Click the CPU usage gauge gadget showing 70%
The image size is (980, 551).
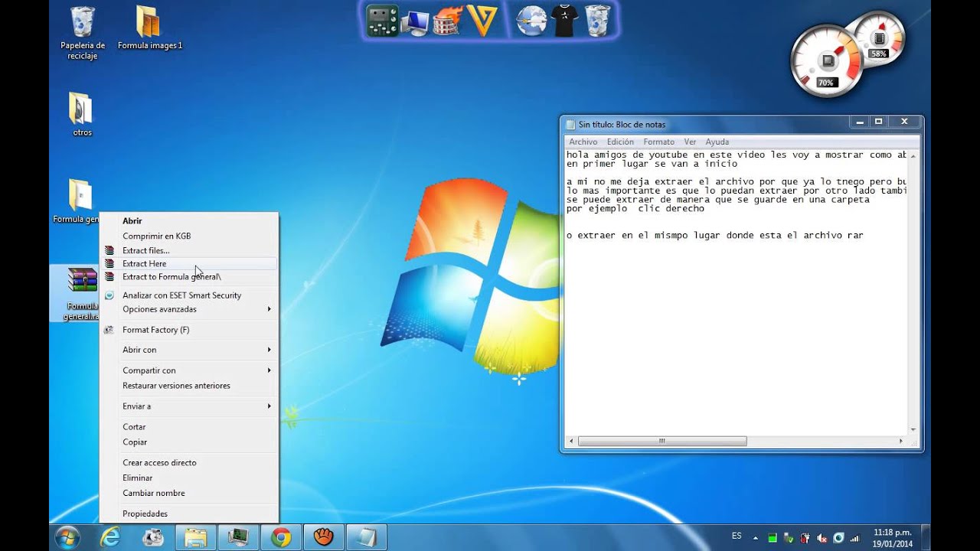click(827, 61)
